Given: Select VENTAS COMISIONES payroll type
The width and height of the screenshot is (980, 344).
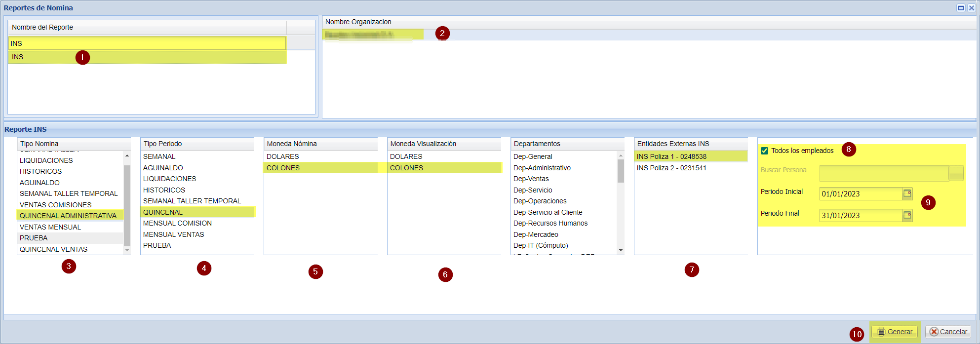Looking at the screenshot, I should (70, 205).
